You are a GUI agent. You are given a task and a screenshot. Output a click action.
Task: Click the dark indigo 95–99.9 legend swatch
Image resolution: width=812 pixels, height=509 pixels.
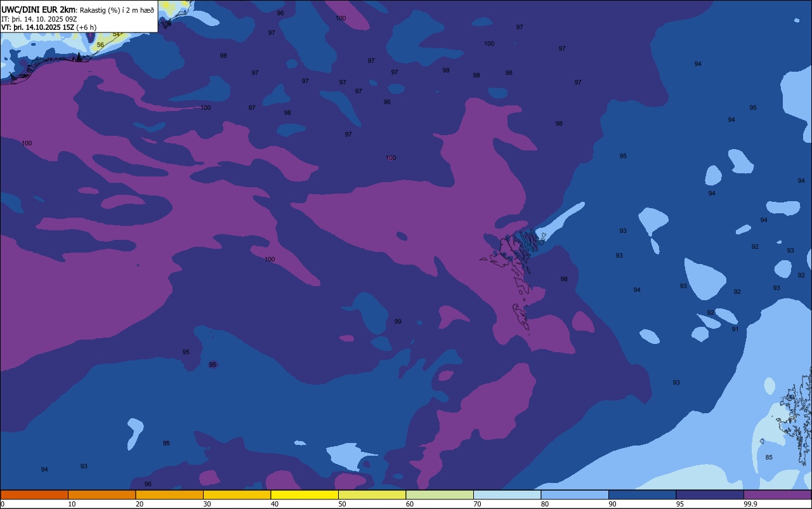[x=710, y=494]
